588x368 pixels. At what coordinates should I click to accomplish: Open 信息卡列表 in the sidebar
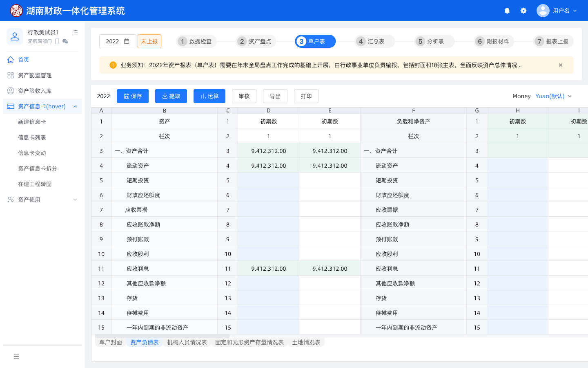click(32, 137)
